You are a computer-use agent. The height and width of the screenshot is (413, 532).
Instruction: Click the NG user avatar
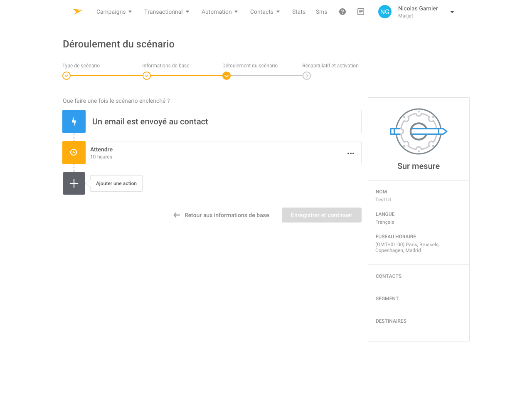[x=385, y=12]
